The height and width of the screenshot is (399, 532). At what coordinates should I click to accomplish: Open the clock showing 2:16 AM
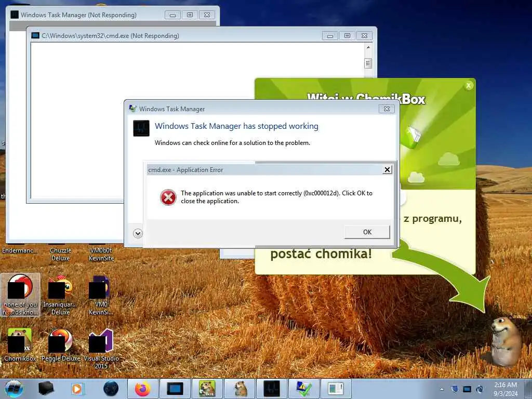506,389
